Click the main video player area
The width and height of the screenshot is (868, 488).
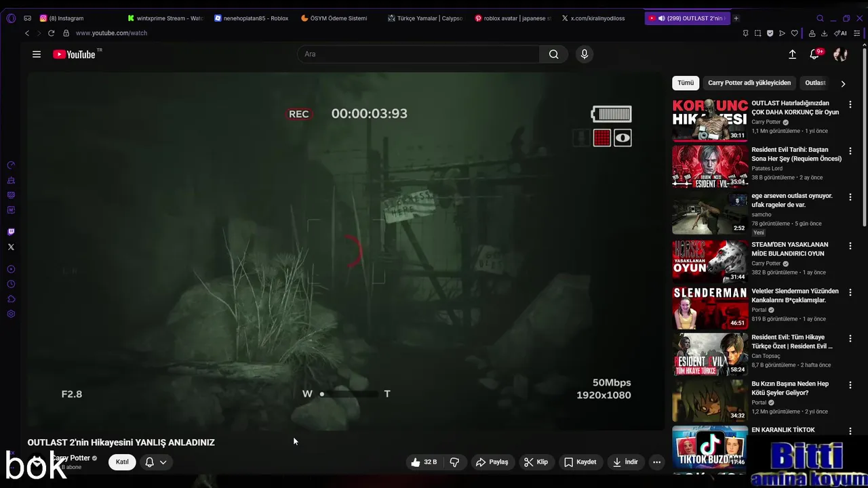click(346, 251)
